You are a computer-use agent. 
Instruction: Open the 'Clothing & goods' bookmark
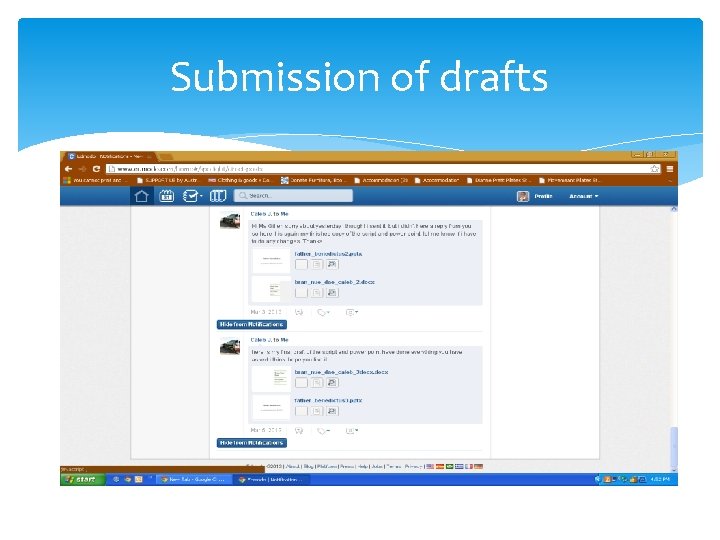pos(239,180)
